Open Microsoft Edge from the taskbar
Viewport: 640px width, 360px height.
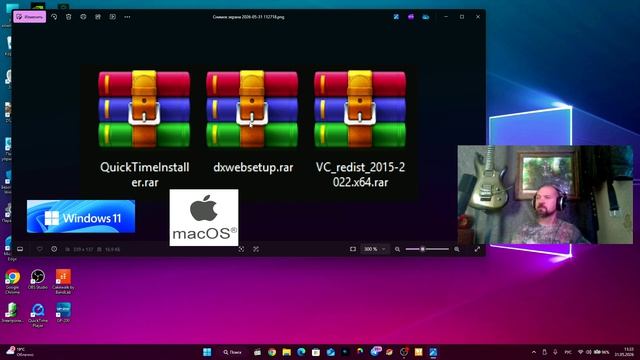click(301, 352)
